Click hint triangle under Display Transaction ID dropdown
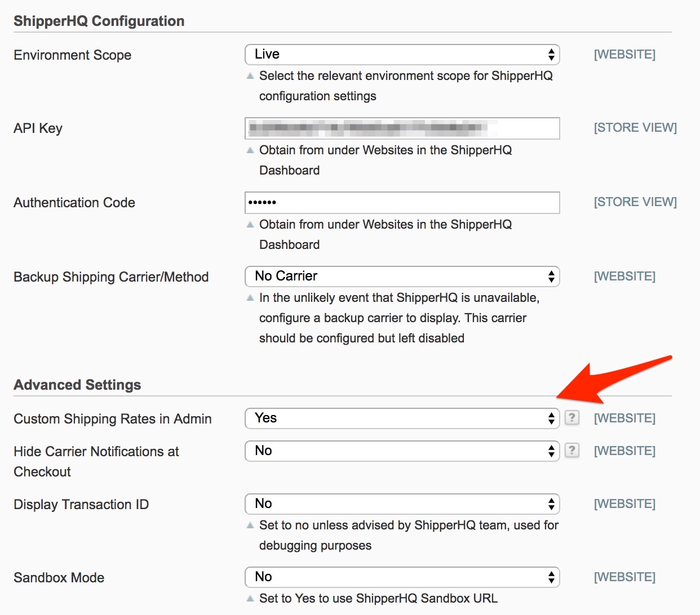700x615 pixels. (250, 525)
